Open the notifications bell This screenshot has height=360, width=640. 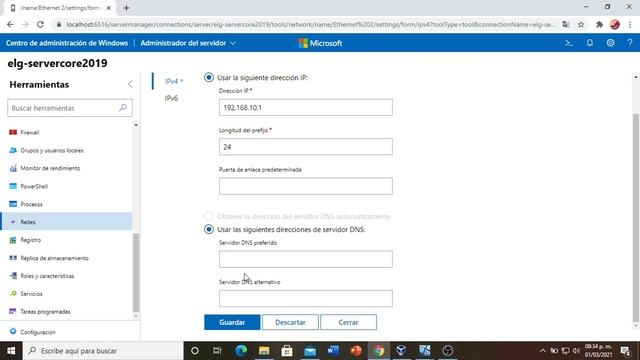(x=589, y=43)
